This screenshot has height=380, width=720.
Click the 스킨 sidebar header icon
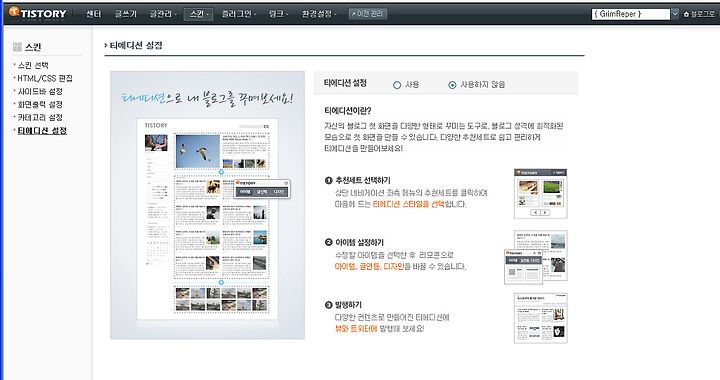click(x=17, y=46)
